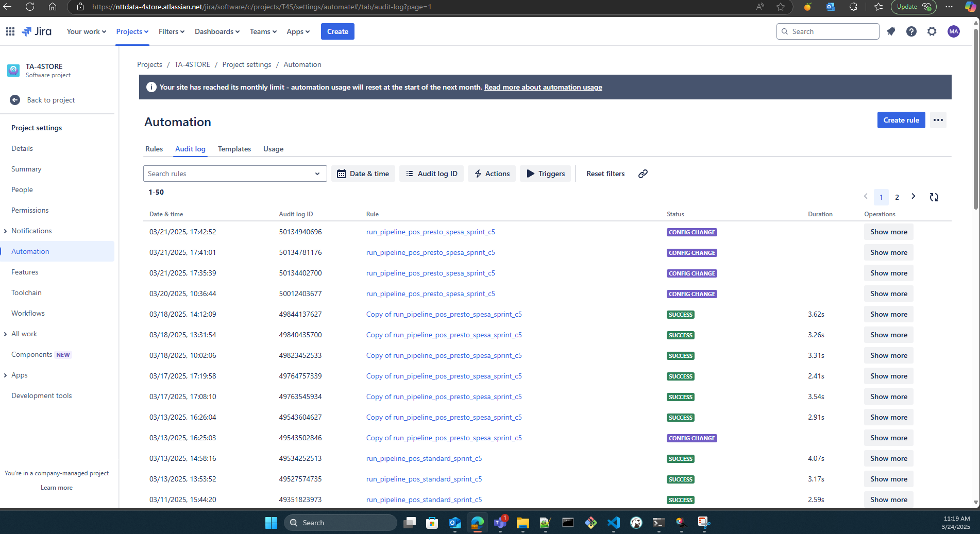Filter audit log by Date & time
Image resolution: width=980 pixels, height=534 pixels.
click(x=363, y=174)
